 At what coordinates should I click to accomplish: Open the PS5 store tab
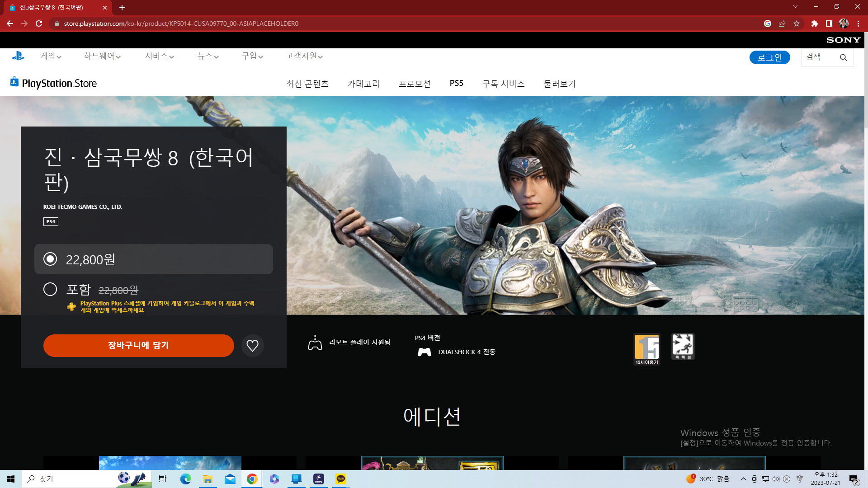[x=457, y=83]
